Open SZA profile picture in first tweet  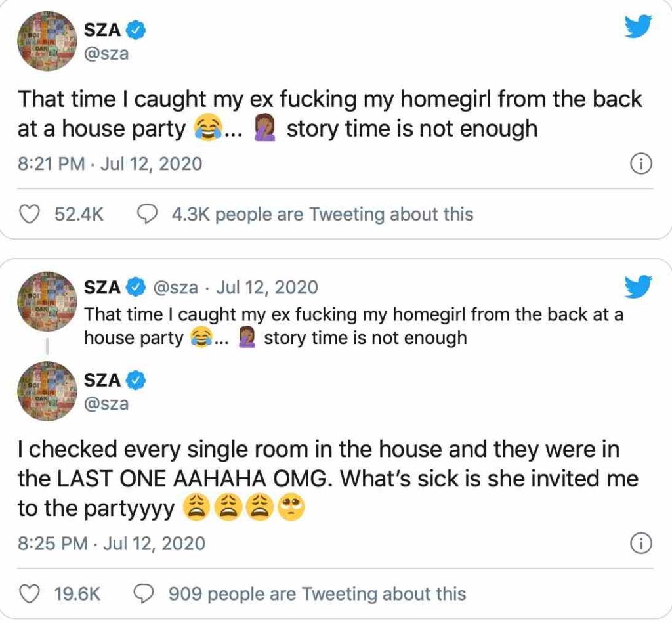point(47,41)
